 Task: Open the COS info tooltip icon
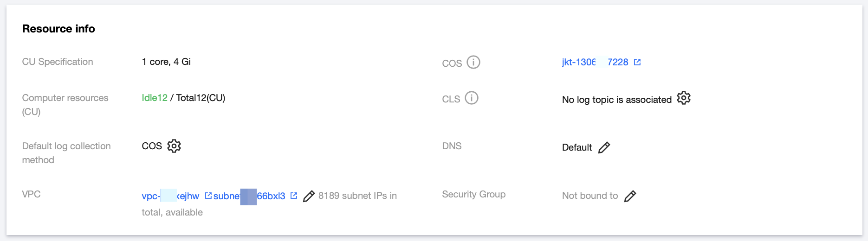[473, 62]
